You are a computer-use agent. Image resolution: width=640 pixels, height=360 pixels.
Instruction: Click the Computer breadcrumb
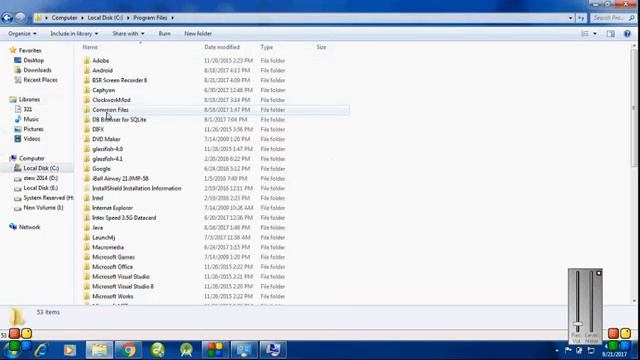pos(64,18)
